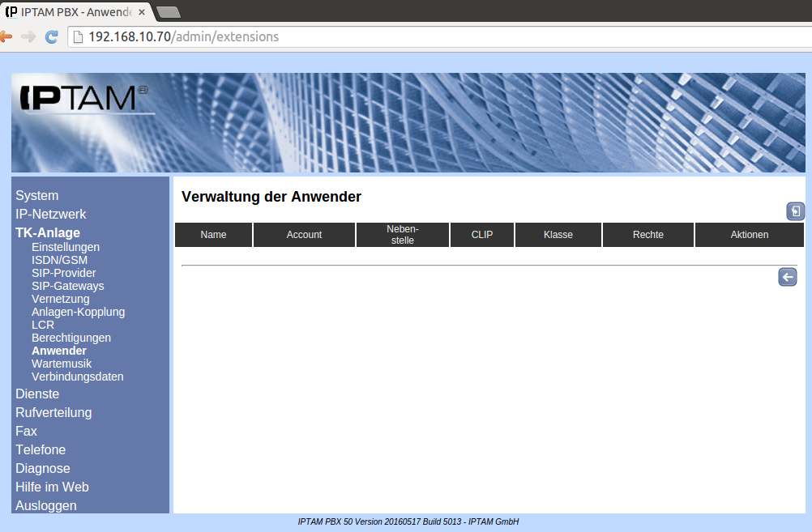
Task: Click Ausloggen to log out
Action: click(x=46, y=505)
